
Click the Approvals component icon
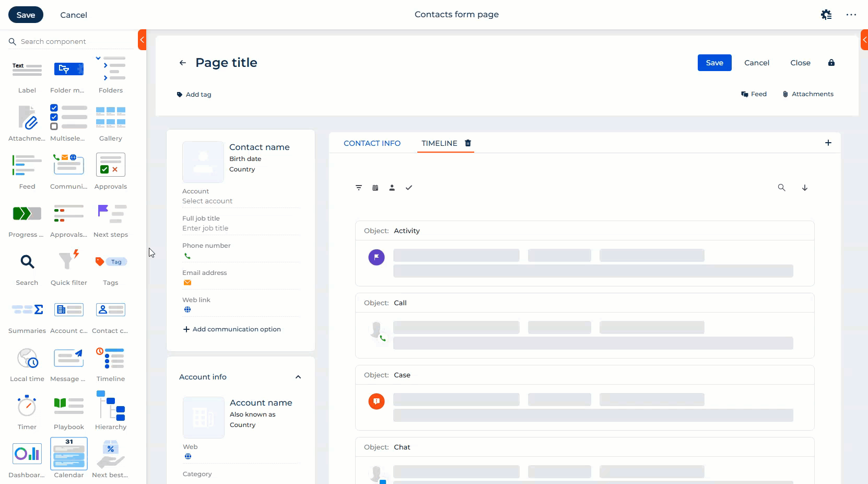pos(110,166)
